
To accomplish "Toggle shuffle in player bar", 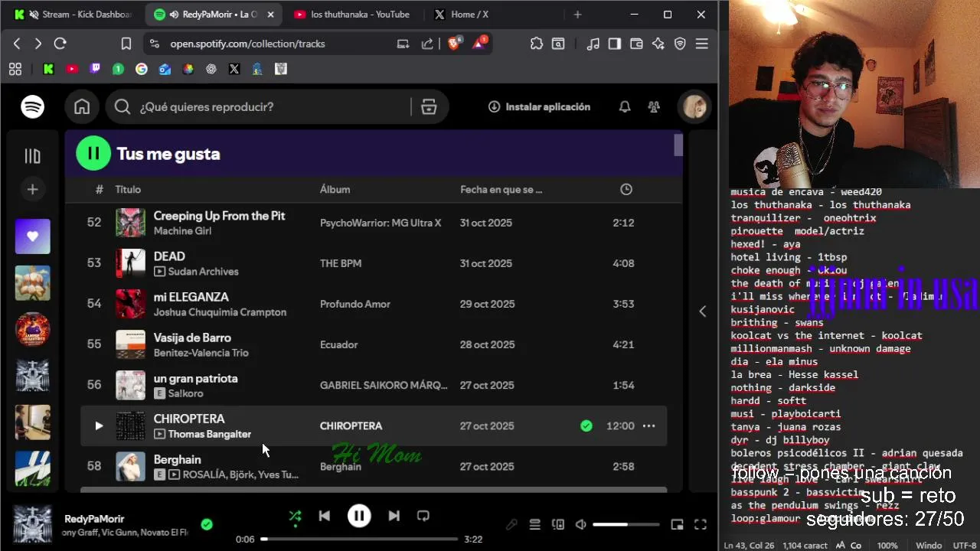I will point(295,517).
